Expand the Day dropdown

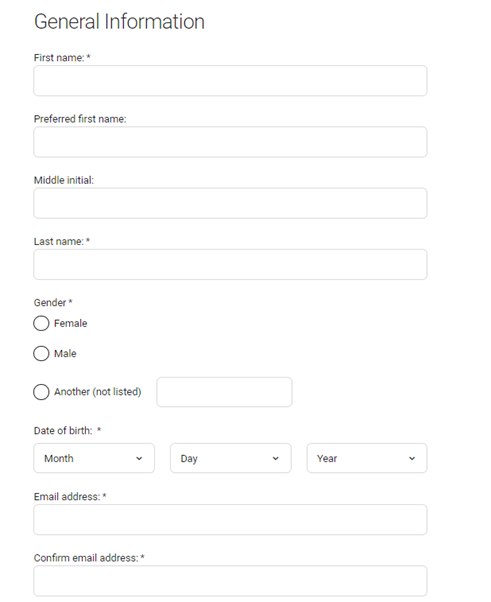click(x=231, y=458)
